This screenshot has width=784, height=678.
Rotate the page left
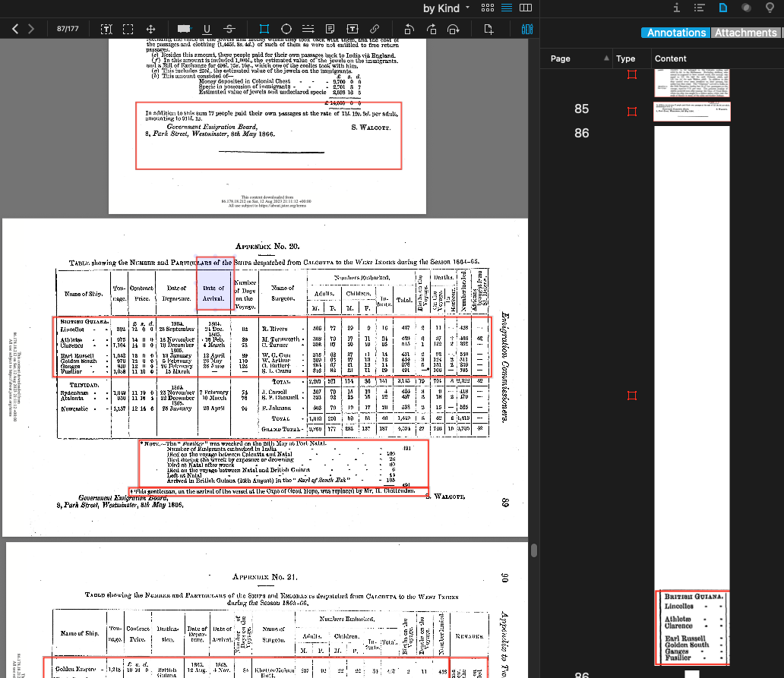[x=409, y=30]
